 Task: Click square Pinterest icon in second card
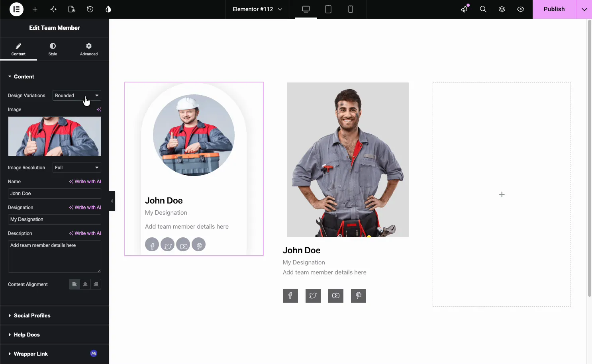pos(359,296)
